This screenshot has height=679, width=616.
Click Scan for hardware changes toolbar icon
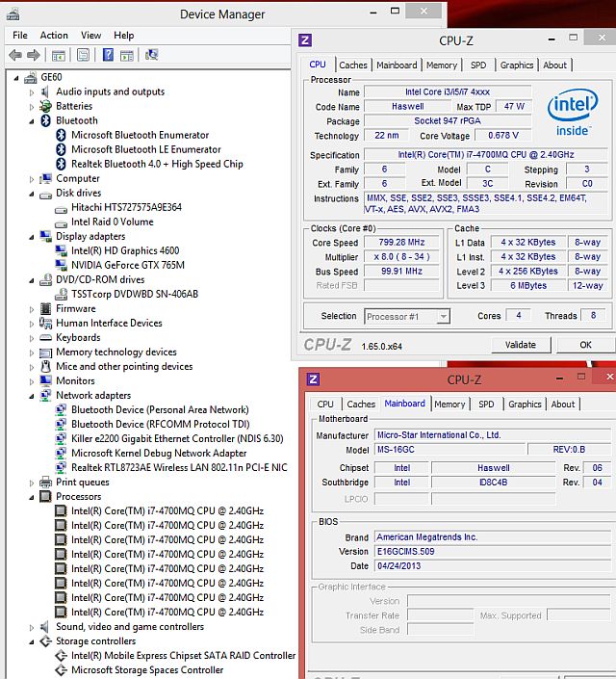coord(151,55)
